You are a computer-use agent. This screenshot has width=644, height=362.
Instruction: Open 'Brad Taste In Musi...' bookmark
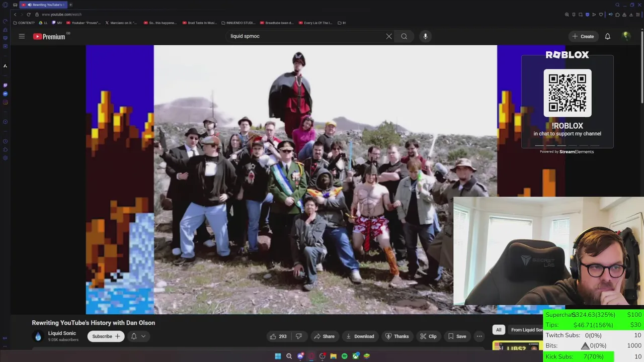coord(199,23)
